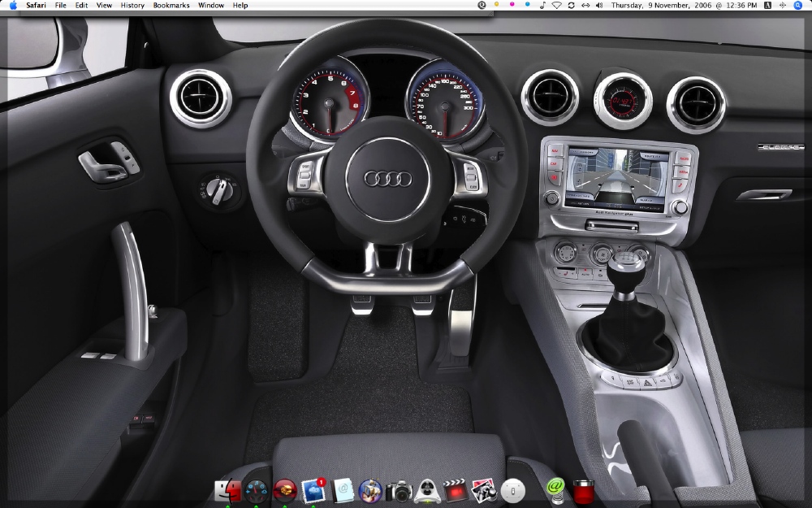Open the AirPort wireless status menu
812x508 pixels.
[x=557, y=5]
